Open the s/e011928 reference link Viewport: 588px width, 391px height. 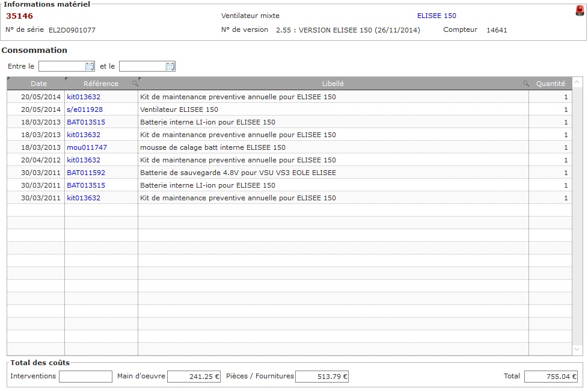point(85,109)
